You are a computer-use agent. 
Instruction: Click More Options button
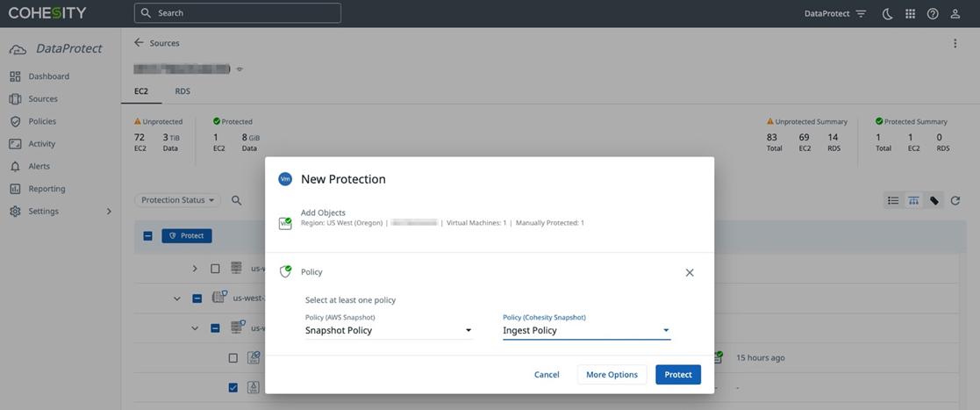pos(612,374)
